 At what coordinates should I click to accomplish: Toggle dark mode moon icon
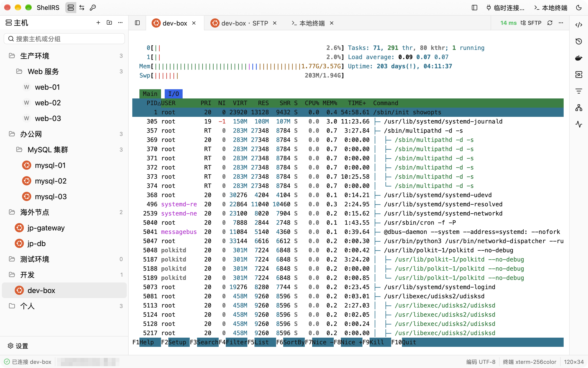(579, 8)
